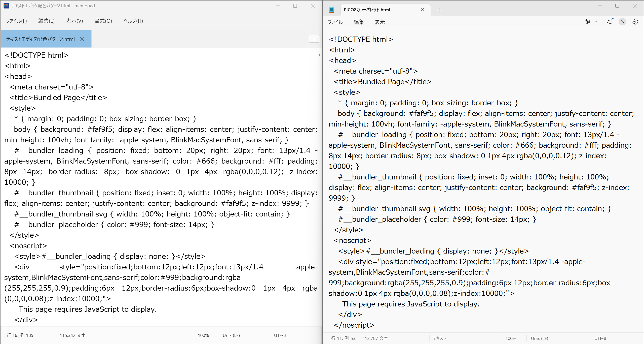The height and width of the screenshot is (344, 644).
Task: Click the 100% zoom level in memopad
Action: coord(203,335)
